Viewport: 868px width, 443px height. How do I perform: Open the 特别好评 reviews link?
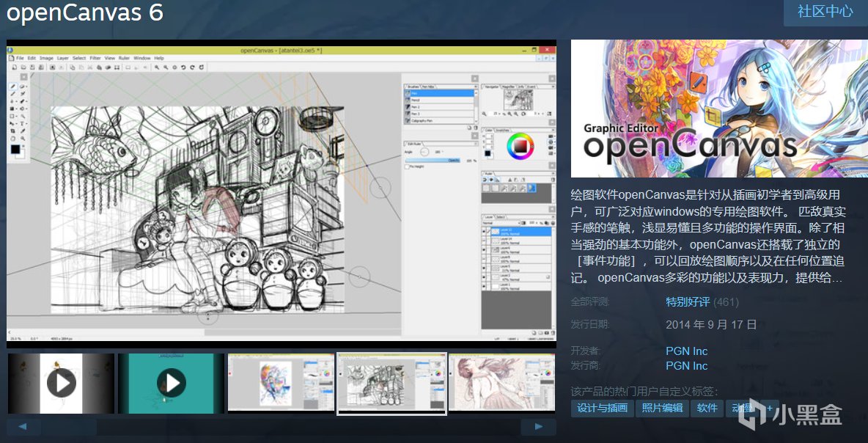coord(688,301)
